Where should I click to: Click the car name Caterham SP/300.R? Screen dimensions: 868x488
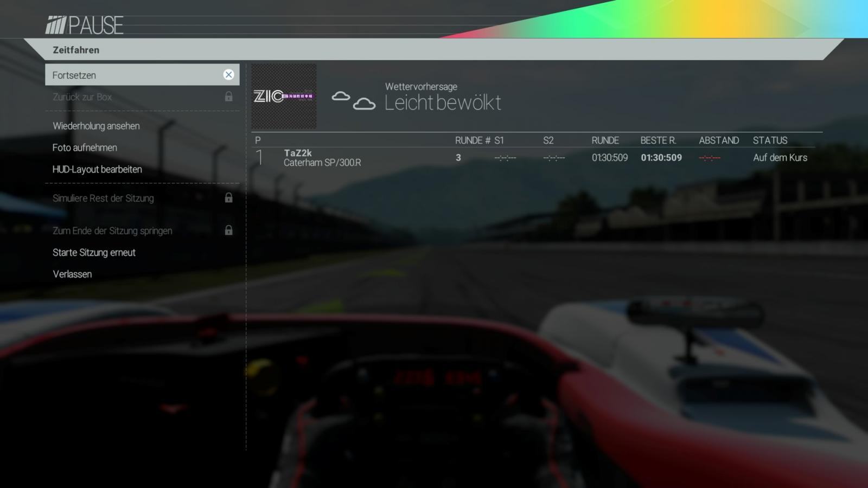(322, 163)
